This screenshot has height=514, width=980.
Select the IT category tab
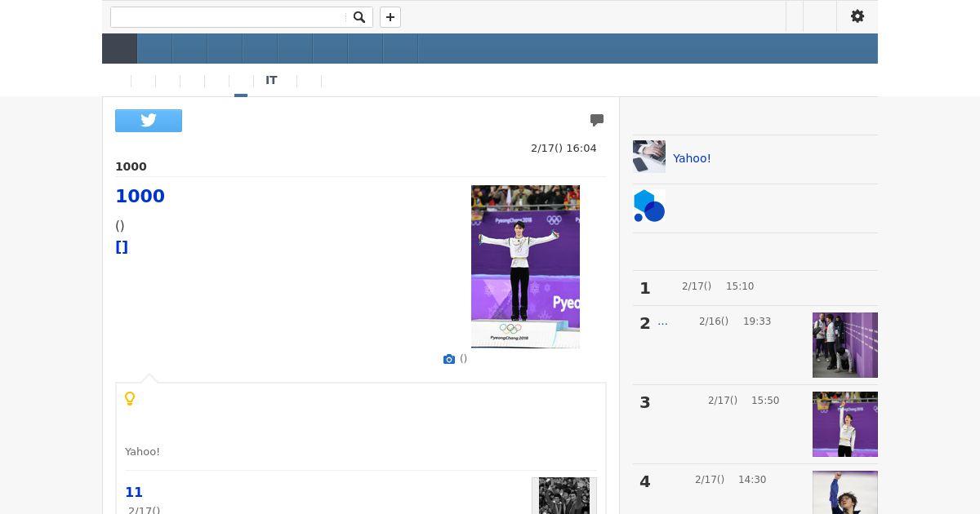click(x=271, y=81)
